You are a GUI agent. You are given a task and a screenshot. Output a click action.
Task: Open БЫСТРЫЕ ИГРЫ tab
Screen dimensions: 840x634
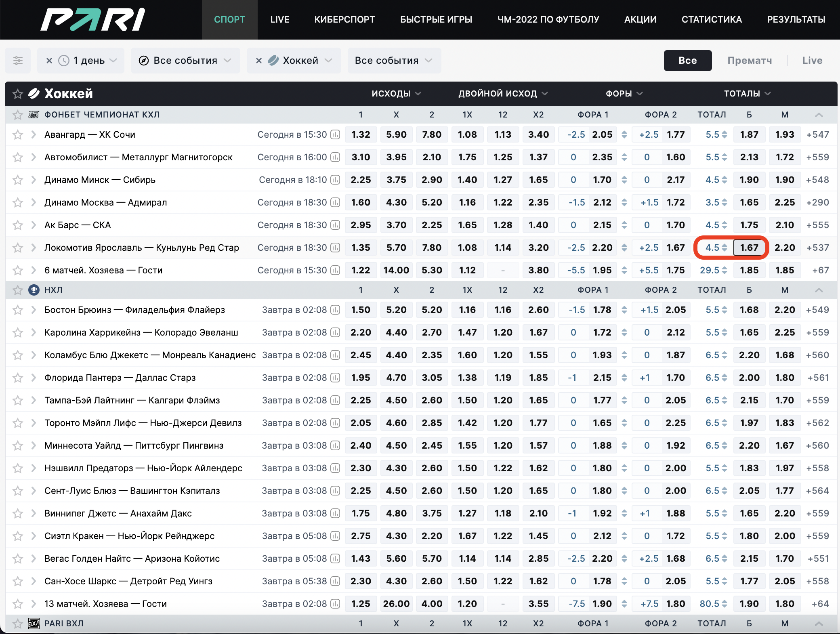436,19
